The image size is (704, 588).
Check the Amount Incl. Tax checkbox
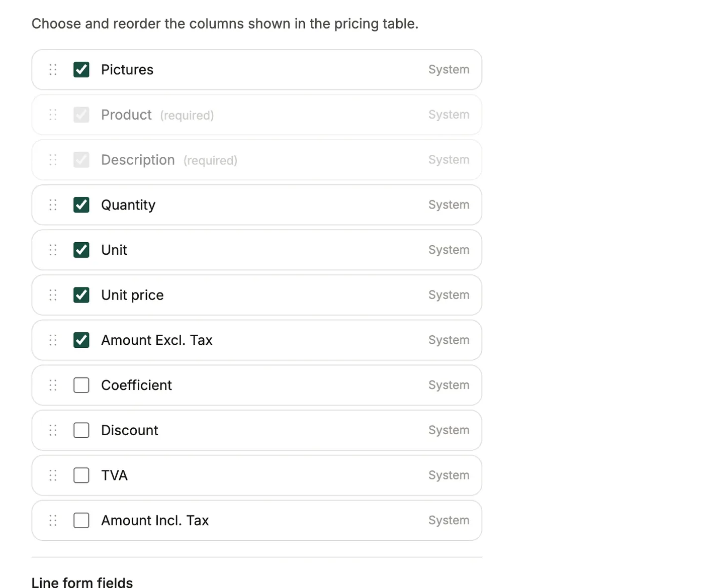[x=81, y=520]
